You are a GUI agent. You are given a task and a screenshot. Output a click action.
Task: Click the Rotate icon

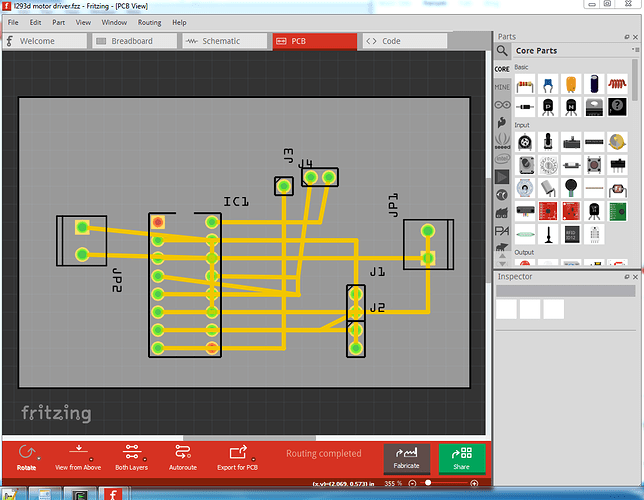27,452
